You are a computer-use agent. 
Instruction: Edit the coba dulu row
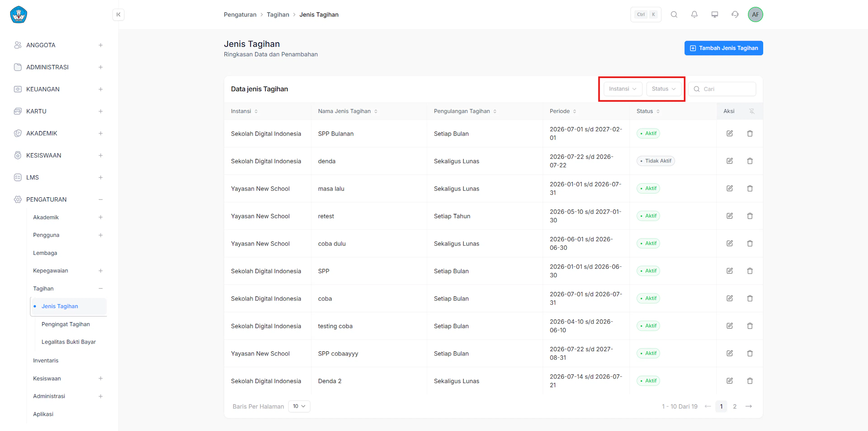pyautogui.click(x=729, y=243)
